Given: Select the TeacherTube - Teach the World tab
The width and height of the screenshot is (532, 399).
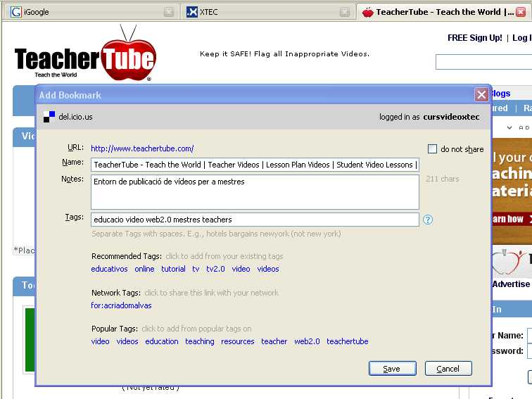Looking at the screenshot, I should click(443, 12).
